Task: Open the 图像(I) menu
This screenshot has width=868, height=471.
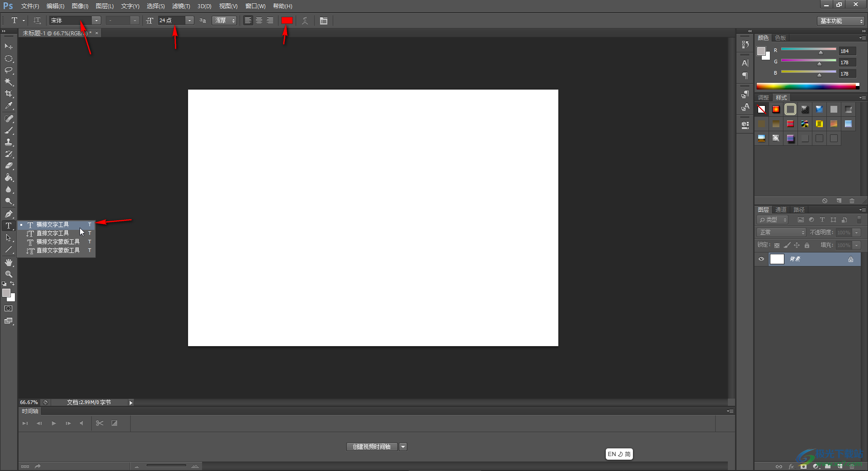Action: pos(80,6)
